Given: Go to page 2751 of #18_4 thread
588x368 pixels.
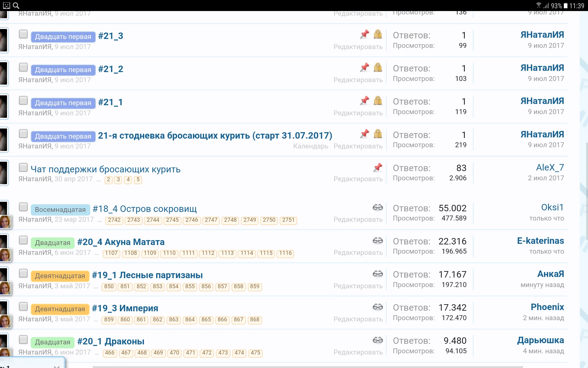Looking at the screenshot, I should tap(288, 220).
